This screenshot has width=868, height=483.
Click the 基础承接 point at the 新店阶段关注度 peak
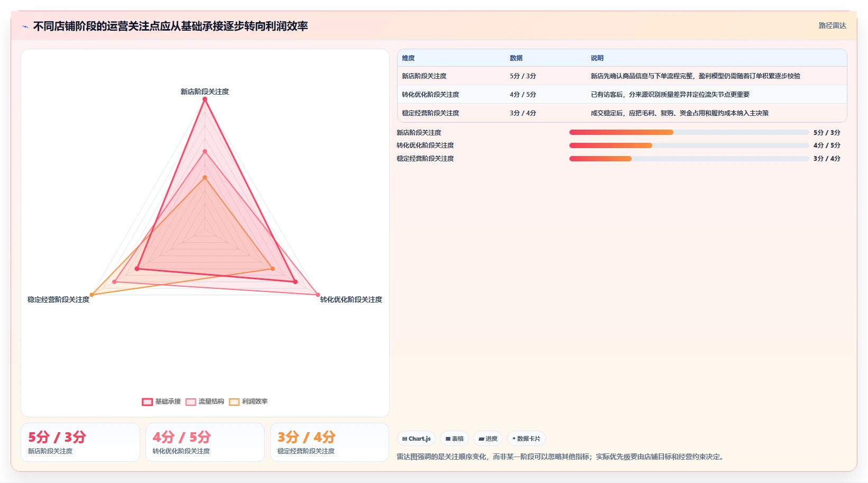pyautogui.click(x=205, y=99)
